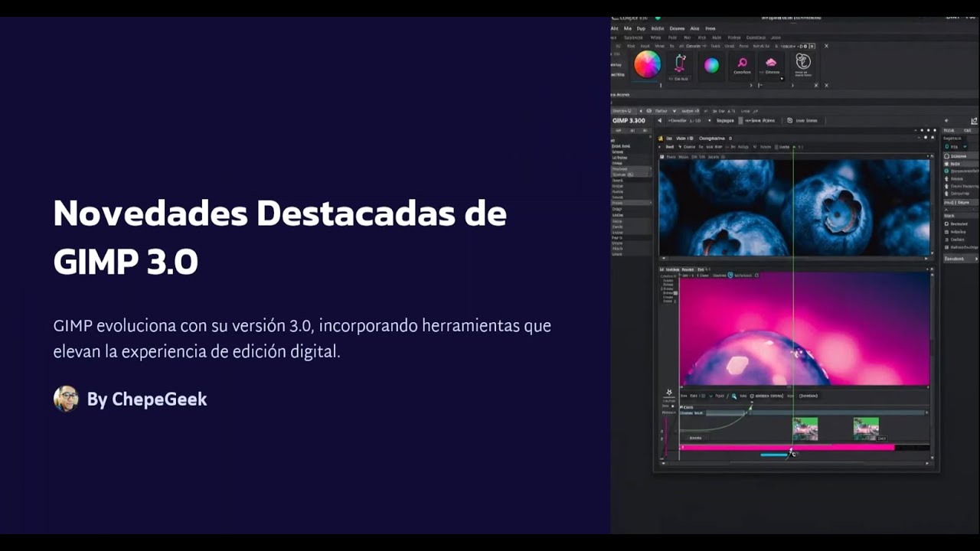Select the first green clip thumbnail on timeline
Viewport: 980px width, 551px height.
[x=805, y=429]
